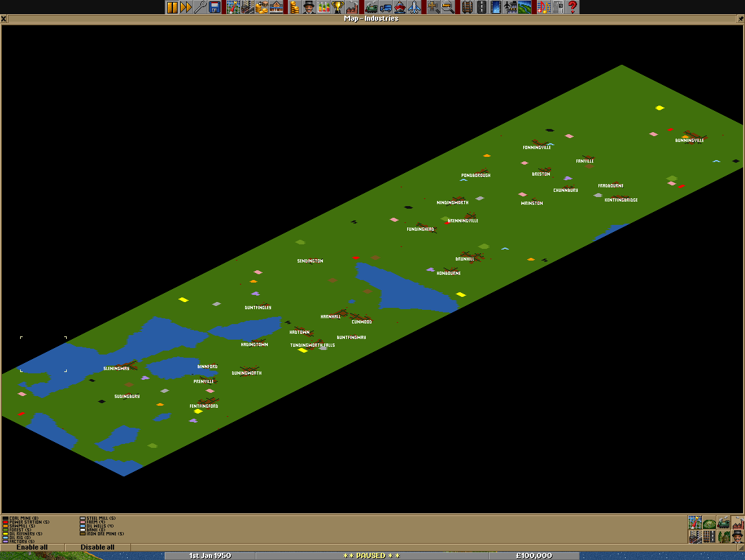Click the top toolbar factory industries icon
The image size is (745, 560).
[352, 7]
